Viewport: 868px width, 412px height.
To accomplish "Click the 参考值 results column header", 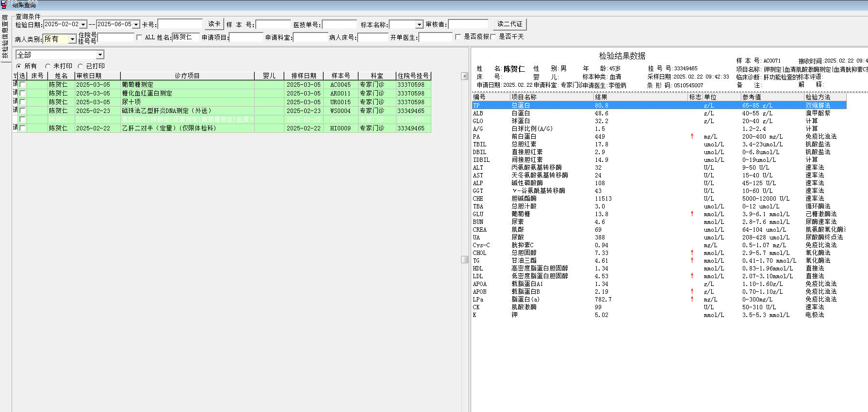I will pyautogui.click(x=773, y=97).
